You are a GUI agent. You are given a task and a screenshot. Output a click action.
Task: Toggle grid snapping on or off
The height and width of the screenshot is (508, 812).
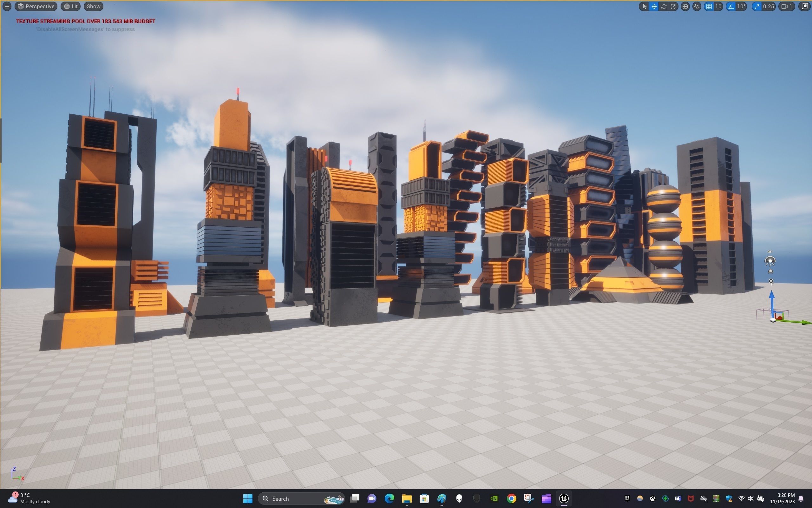pos(709,6)
